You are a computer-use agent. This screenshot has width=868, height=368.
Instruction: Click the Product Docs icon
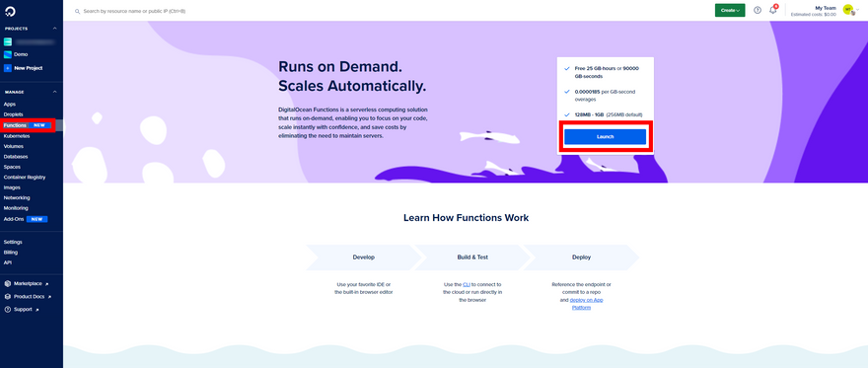point(8,297)
